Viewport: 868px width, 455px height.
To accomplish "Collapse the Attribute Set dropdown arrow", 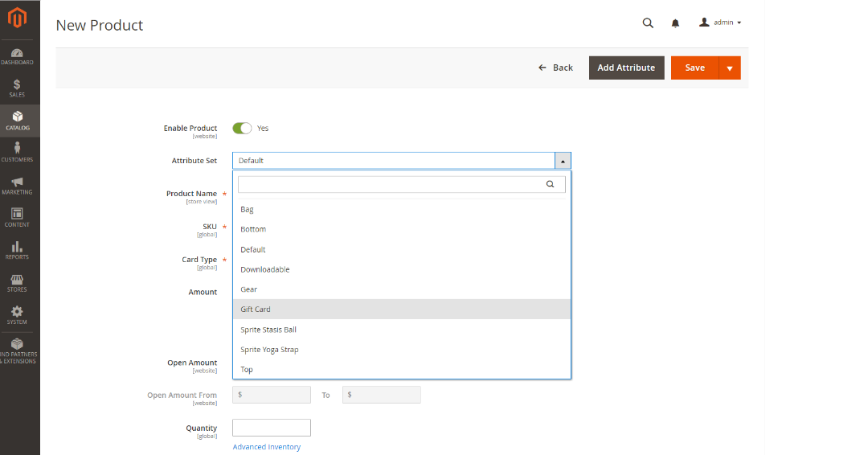I will pyautogui.click(x=563, y=161).
